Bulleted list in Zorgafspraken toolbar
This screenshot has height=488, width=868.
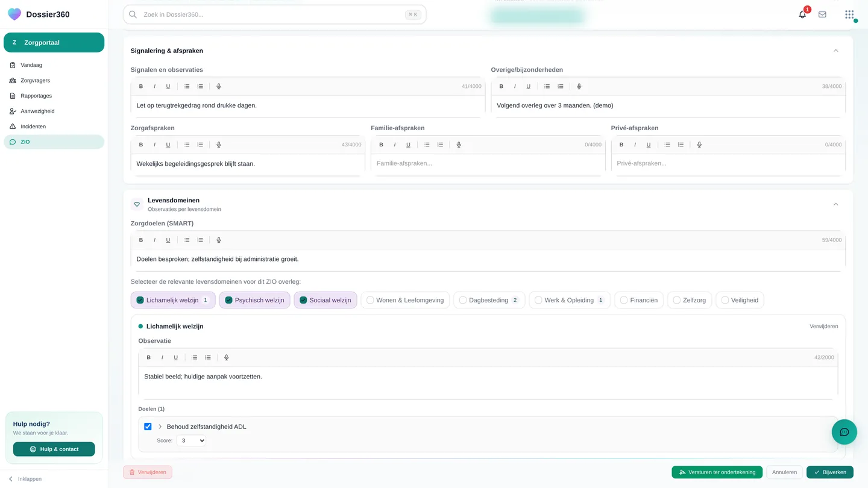187,145
